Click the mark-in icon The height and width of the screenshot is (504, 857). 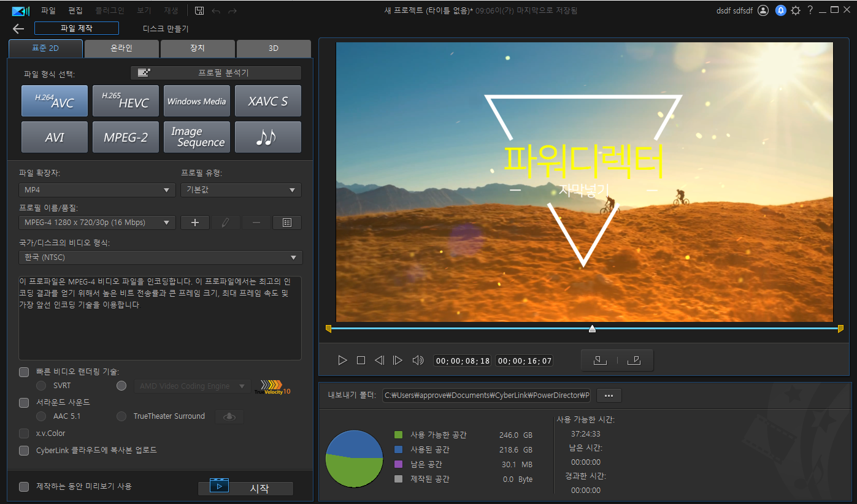coord(600,361)
